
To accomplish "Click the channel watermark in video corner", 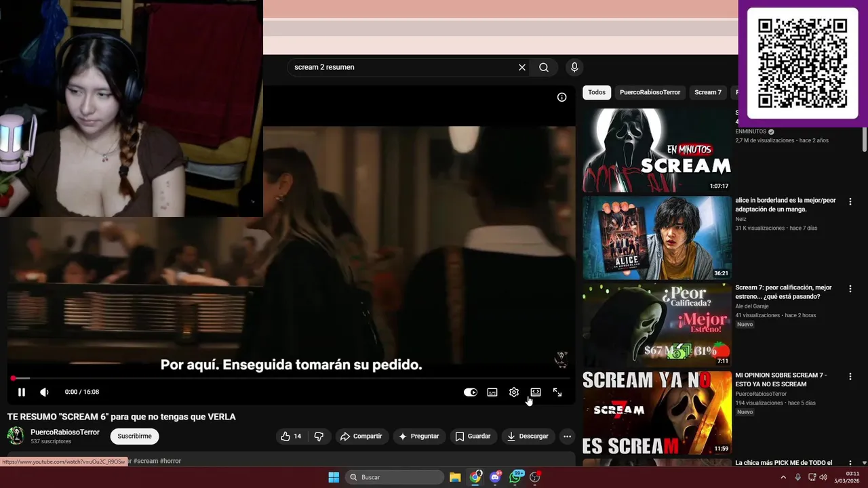I will 561,359.
